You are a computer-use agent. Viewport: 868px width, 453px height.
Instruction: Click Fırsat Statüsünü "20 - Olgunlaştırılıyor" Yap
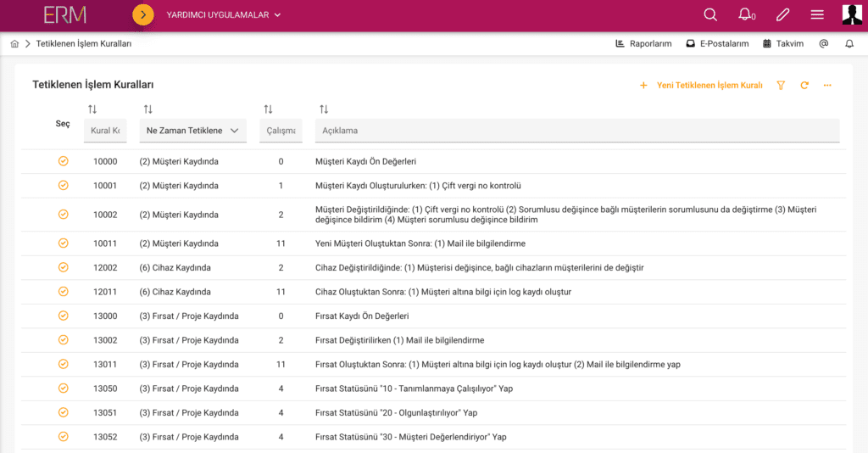397,413
